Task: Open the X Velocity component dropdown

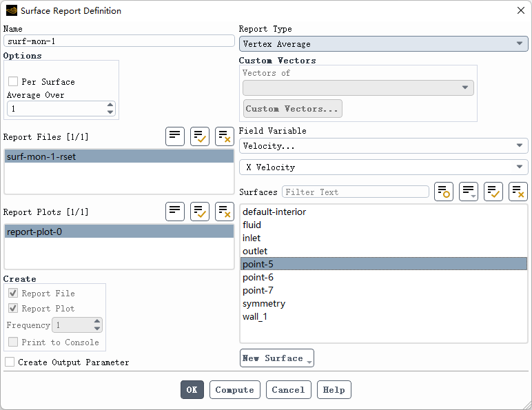Action: 383,167
